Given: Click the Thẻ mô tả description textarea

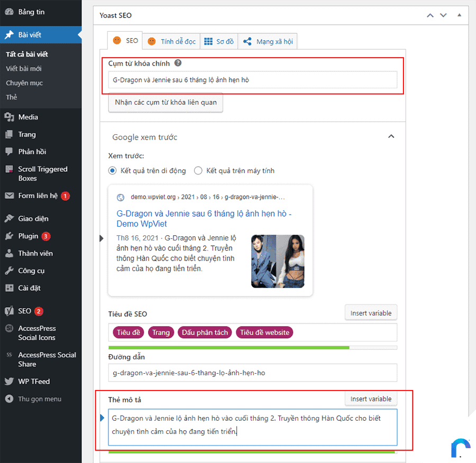Looking at the screenshot, I should click(253, 427).
